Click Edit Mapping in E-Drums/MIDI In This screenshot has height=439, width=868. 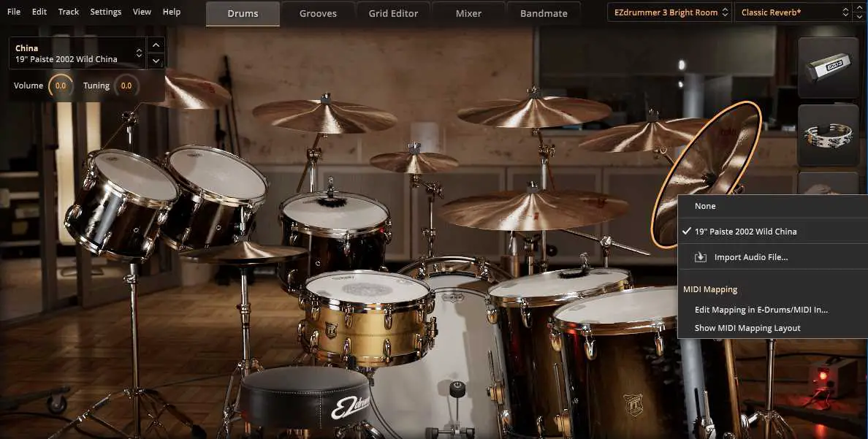[761, 310]
